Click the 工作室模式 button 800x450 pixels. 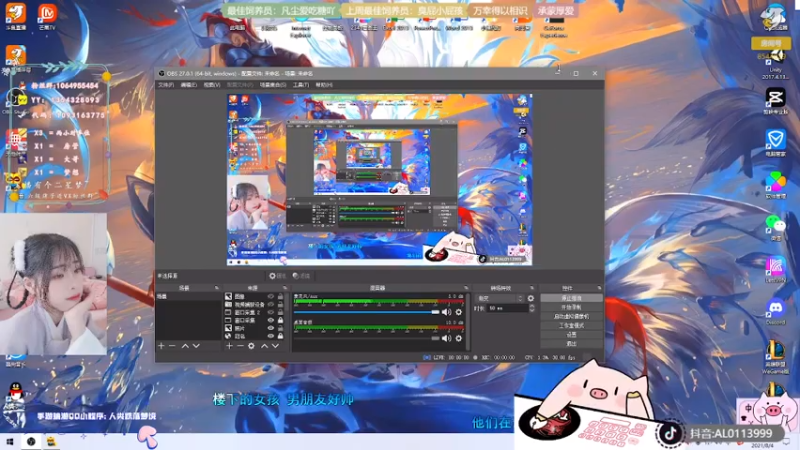pos(571,326)
